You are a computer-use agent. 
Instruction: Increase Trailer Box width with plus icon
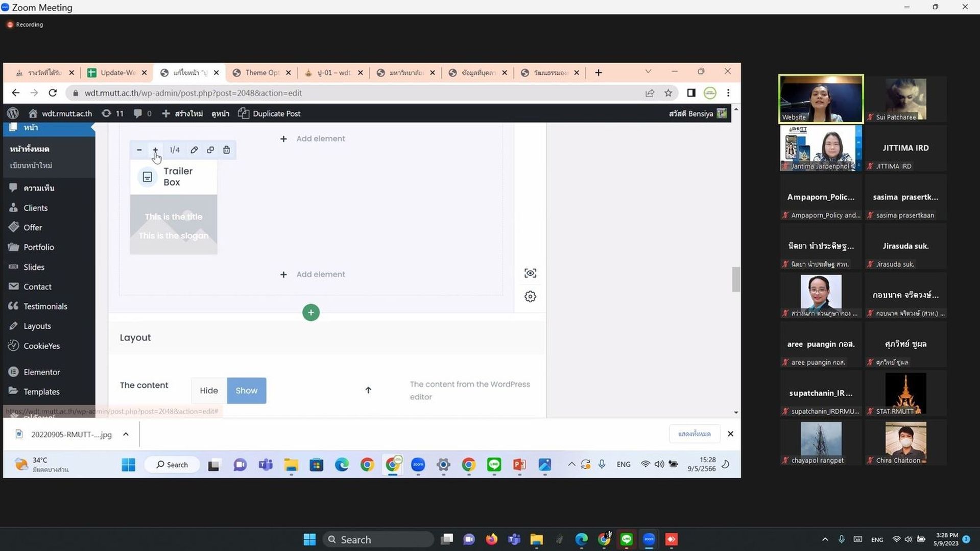(155, 150)
